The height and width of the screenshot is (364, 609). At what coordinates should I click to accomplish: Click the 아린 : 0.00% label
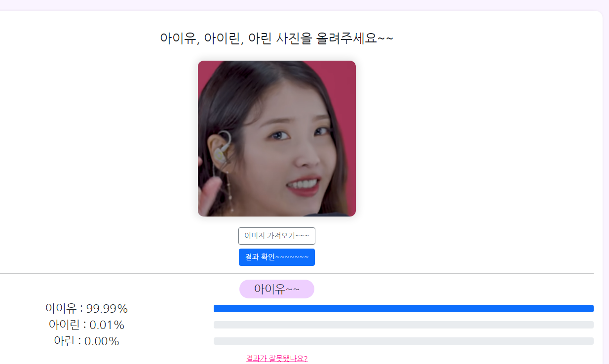(x=86, y=341)
